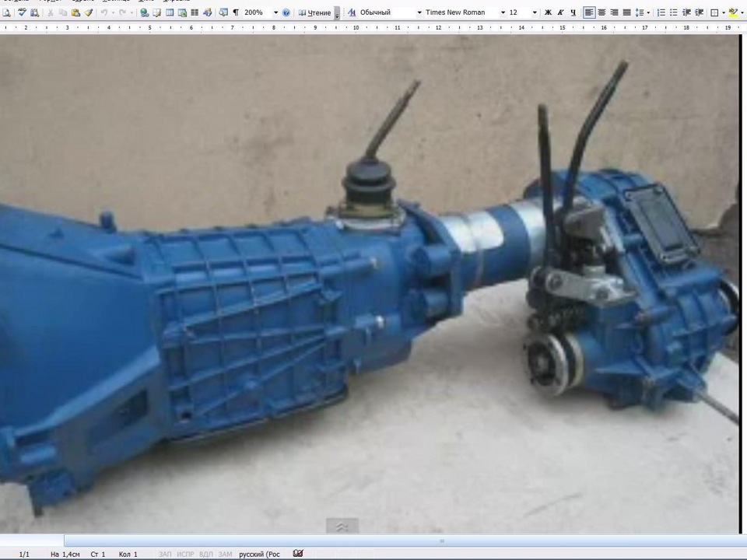The width and height of the screenshot is (747, 560).
Task: Align text to the right
Action: [615, 13]
